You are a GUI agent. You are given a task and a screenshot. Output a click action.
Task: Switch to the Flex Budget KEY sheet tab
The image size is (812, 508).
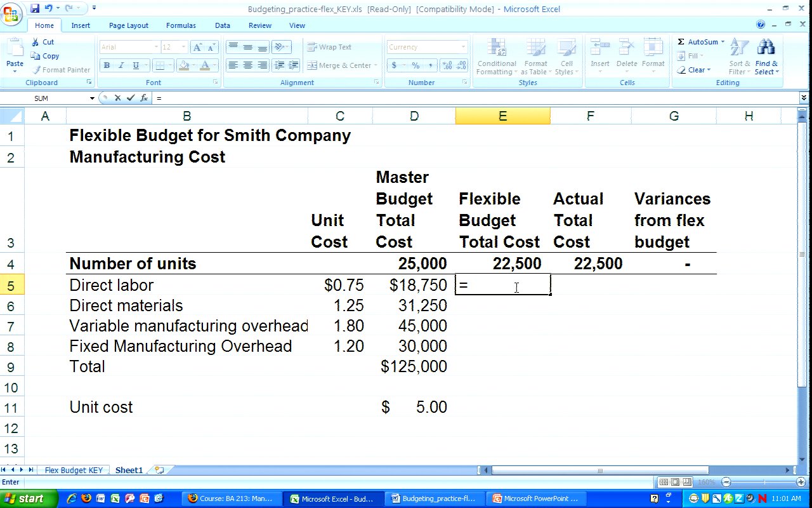coord(73,471)
